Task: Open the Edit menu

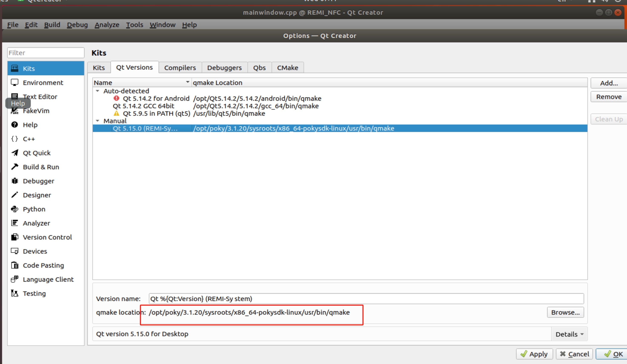Action: (x=31, y=25)
